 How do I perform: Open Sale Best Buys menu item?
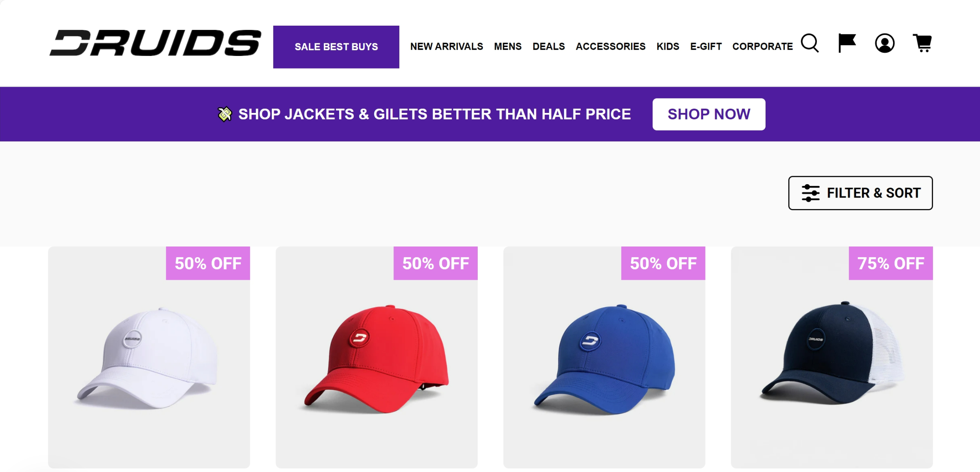[x=336, y=47]
